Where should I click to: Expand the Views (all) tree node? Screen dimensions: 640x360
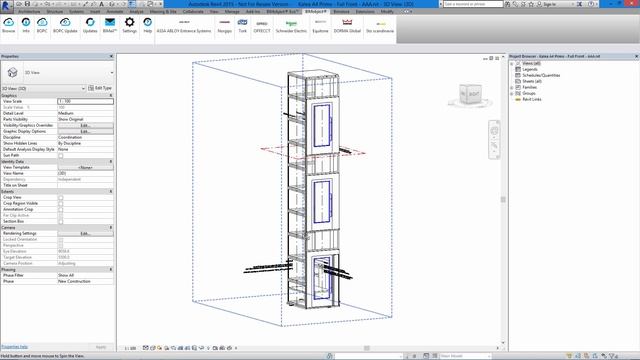point(512,64)
